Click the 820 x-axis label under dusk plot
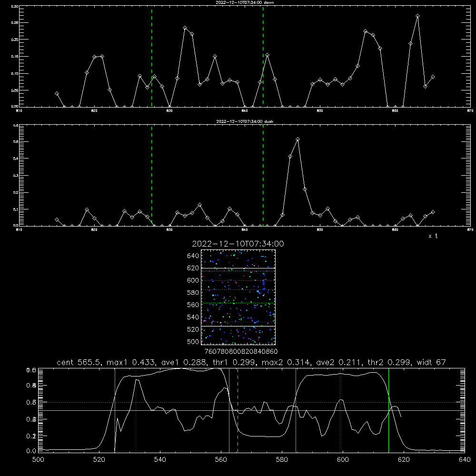 [x=94, y=230]
